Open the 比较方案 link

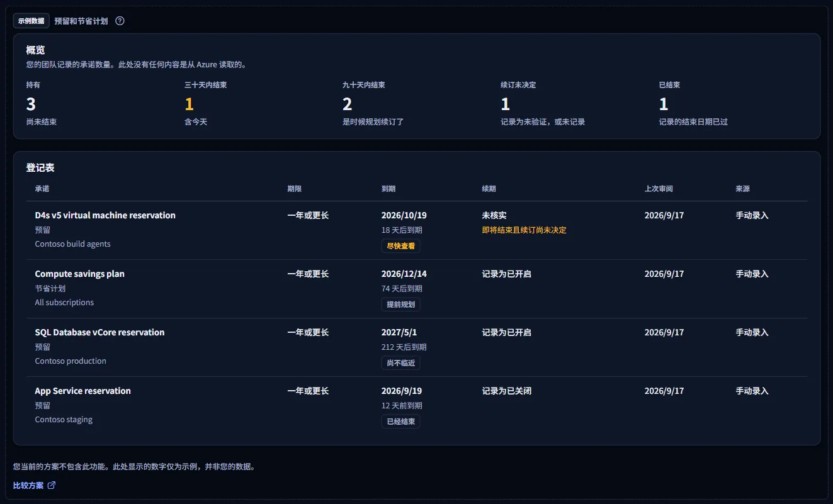coord(35,485)
